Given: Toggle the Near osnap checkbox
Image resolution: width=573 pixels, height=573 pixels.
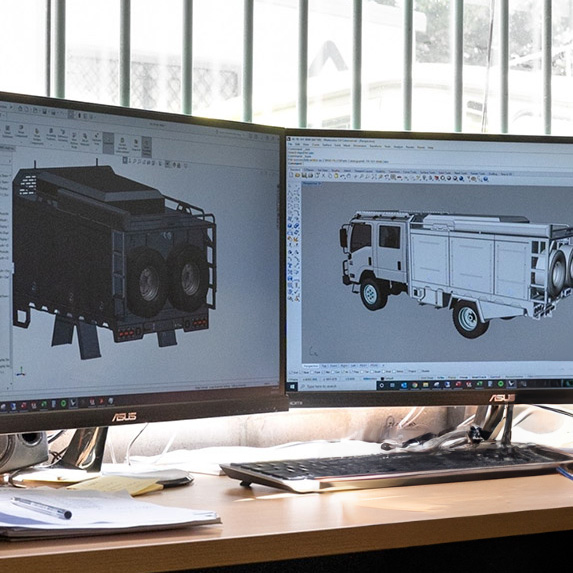Looking at the screenshot, I should (301, 372).
